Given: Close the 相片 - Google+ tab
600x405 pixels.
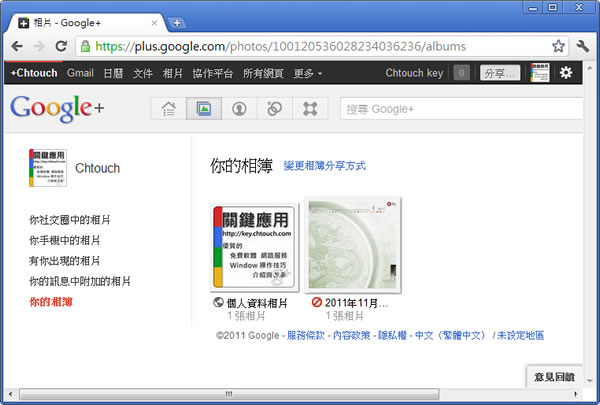Looking at the screenshot, I should [154, 23].
